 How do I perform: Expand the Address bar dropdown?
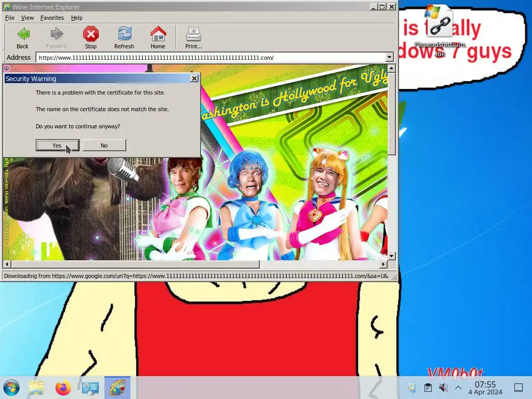(x=390, y=57)
